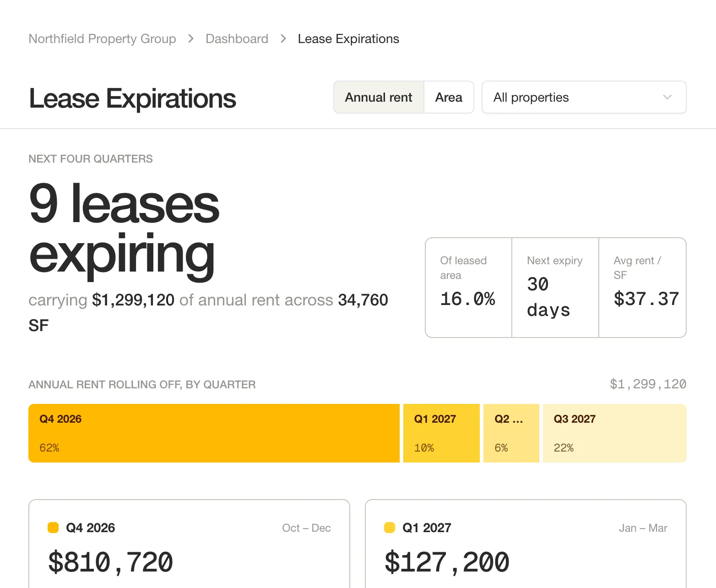Select the truncated Q2 bar segment
This screenshot has width=716, height=588.
pyautogui.click(x=511, y=433)
